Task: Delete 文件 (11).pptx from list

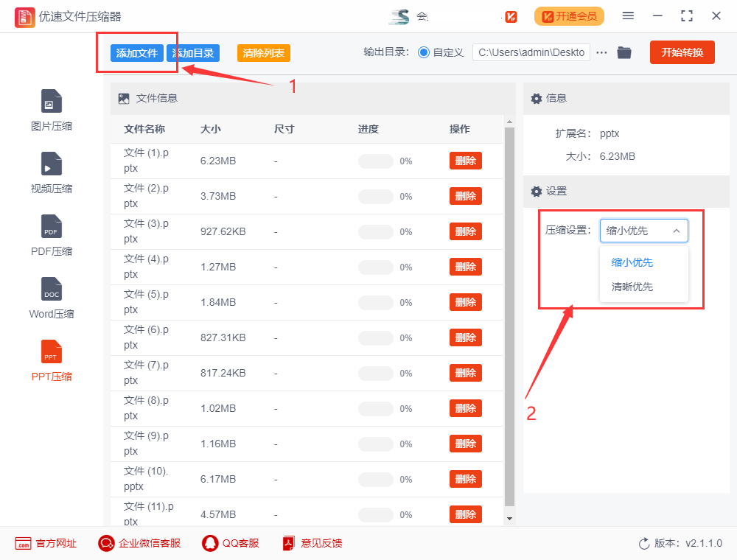Action: (465, 514)
